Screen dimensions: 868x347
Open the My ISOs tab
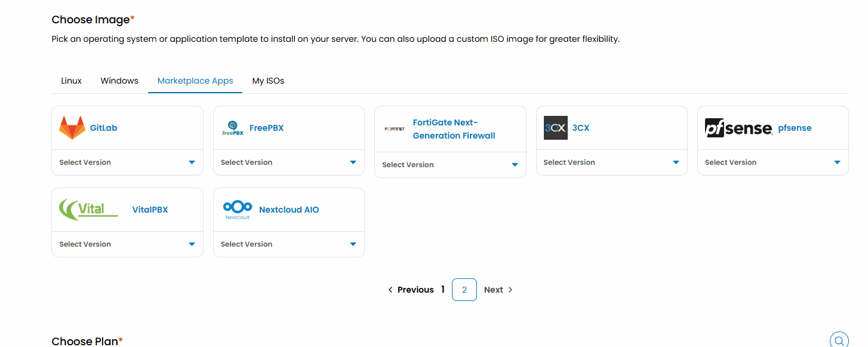(268, 81)
